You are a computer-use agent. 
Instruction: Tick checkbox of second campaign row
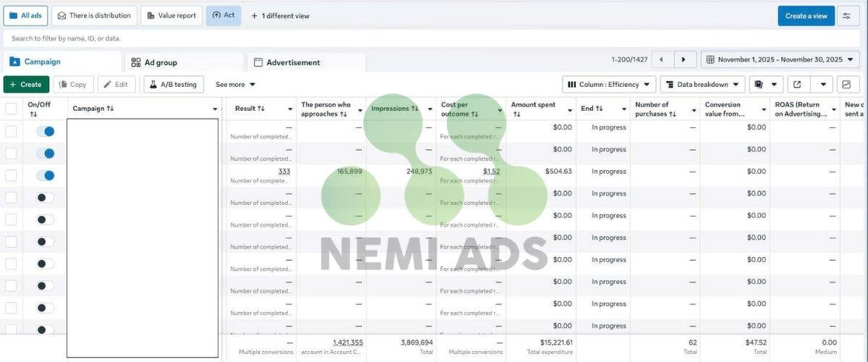[11, 153]
